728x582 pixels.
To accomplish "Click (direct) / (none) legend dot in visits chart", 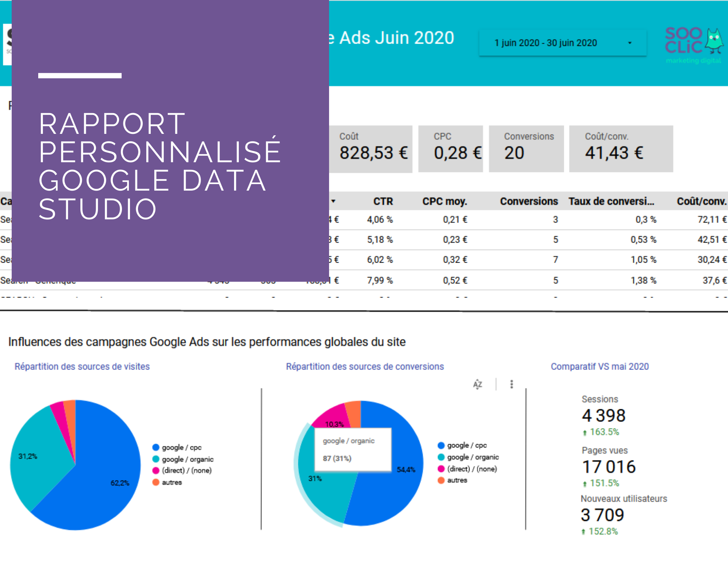I will point(156,470).
